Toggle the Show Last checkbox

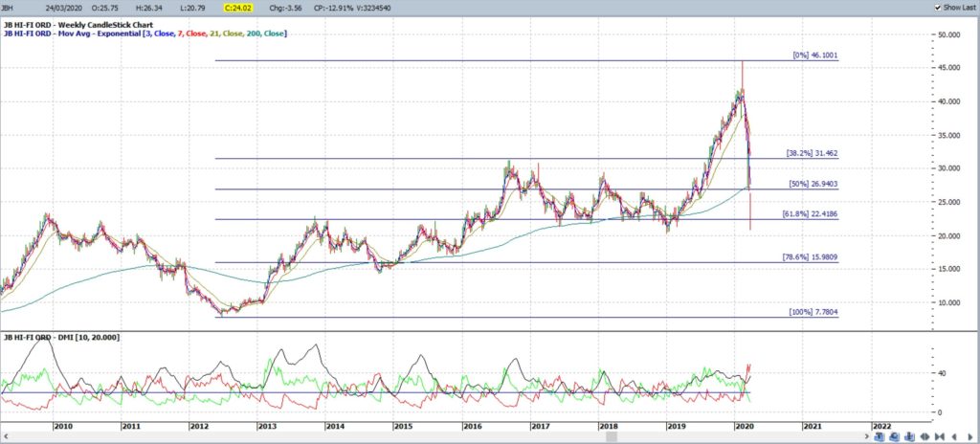coord(938,8)
